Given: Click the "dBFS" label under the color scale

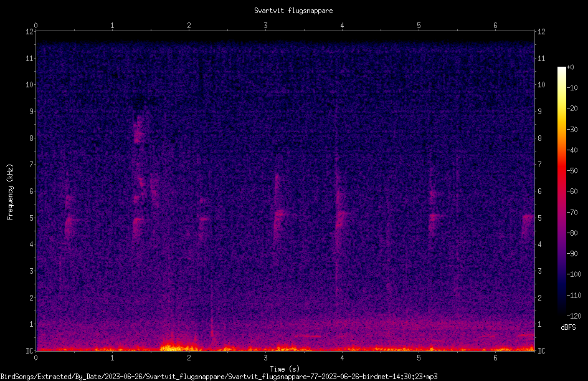Looking at the screenshot, I should pyautogui.click(x=568, y=327).
